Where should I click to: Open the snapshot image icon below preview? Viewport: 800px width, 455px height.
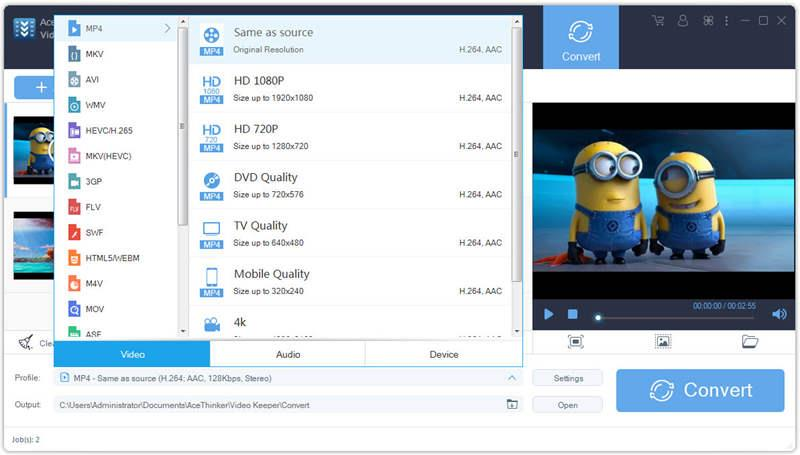663,341
